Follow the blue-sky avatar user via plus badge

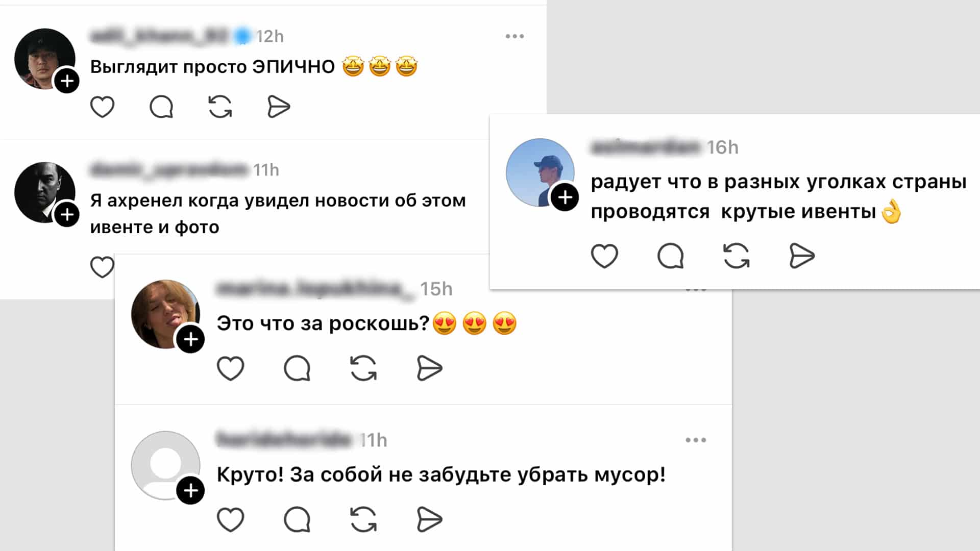565,197
